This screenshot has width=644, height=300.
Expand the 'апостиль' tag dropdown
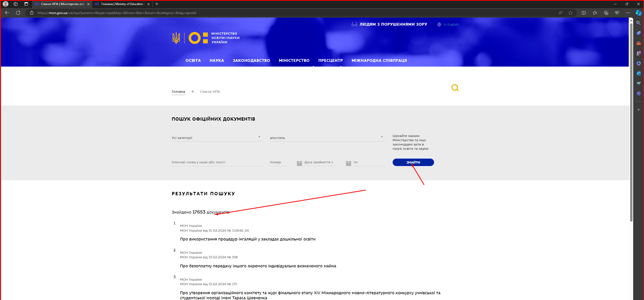(327, 138)
